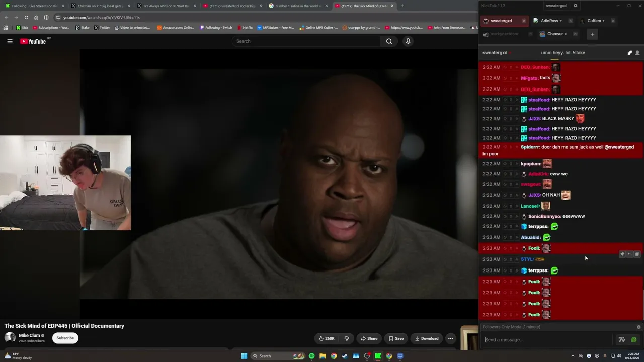Open browser home page button
The width and height of the screenshot is (644, 362).
(x=36, y=17)
